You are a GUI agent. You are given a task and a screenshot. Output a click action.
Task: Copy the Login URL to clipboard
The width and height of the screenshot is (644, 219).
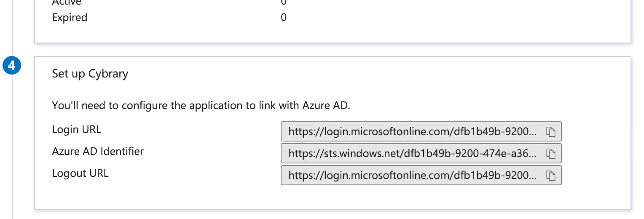[550, 132]
